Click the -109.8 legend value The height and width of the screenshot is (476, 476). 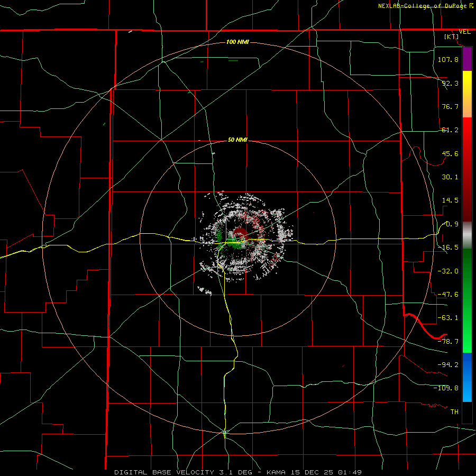[446, 388]
